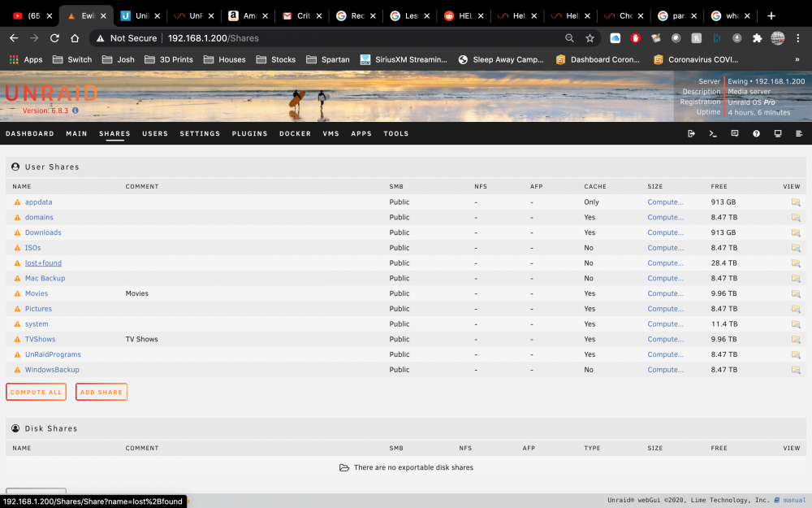Compute size for UnRaidPrograms share
Screen dimensions: 812x508
665,354
